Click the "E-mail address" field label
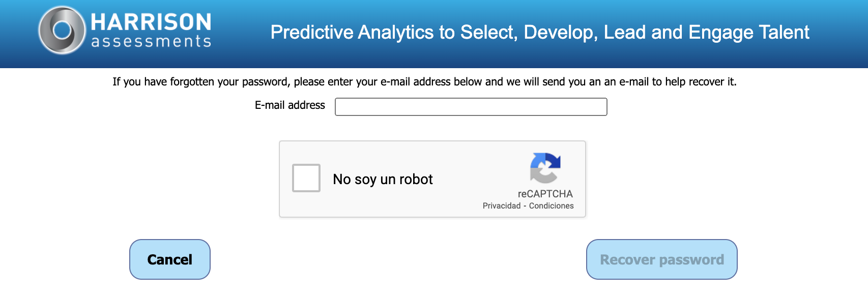 pyautogui.click(x=290, y=105)
